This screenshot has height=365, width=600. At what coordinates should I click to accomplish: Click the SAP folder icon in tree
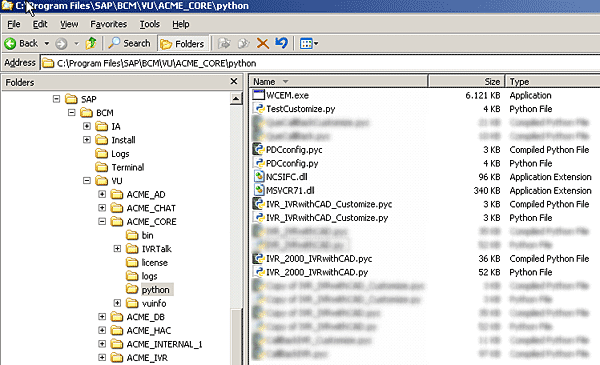pos(71,99)
